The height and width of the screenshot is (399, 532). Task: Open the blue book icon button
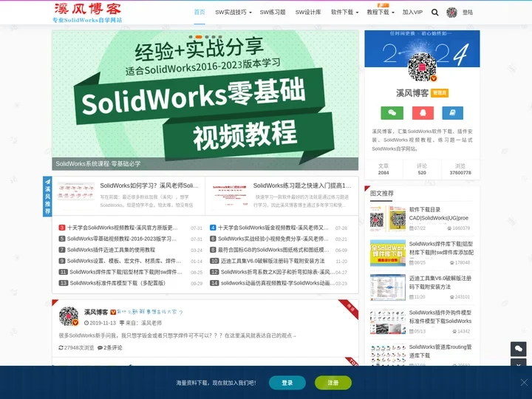click(453, 113)
